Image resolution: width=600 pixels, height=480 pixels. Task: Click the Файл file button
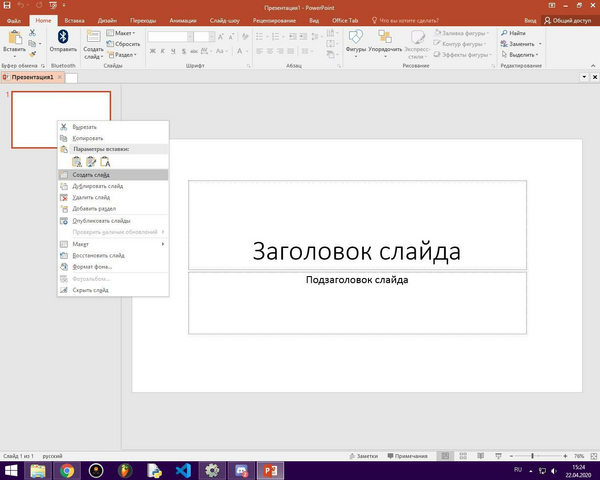tap(14, 21)
